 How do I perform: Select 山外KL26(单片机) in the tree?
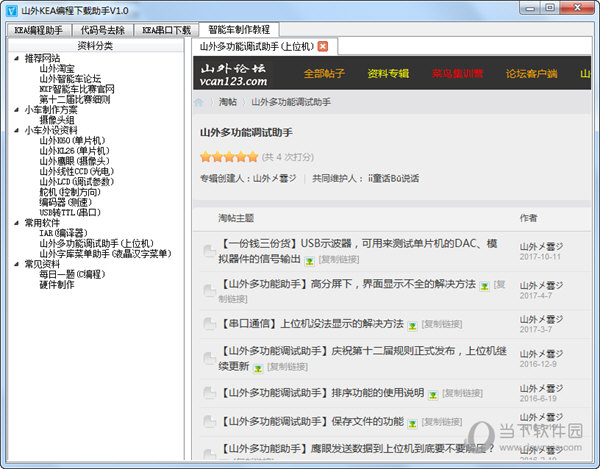74,151
